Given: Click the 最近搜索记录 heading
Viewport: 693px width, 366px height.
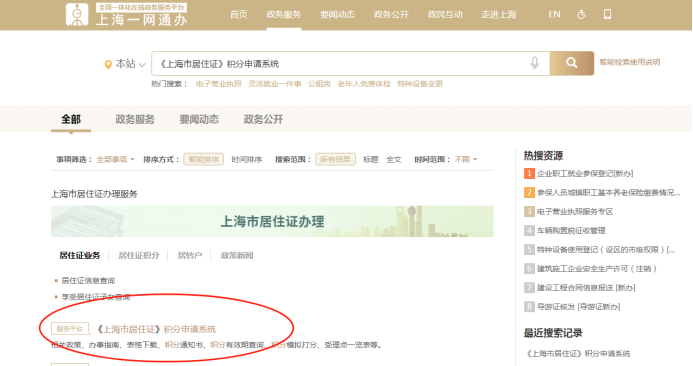Looking at the screenshot, I should click(553, 333).
